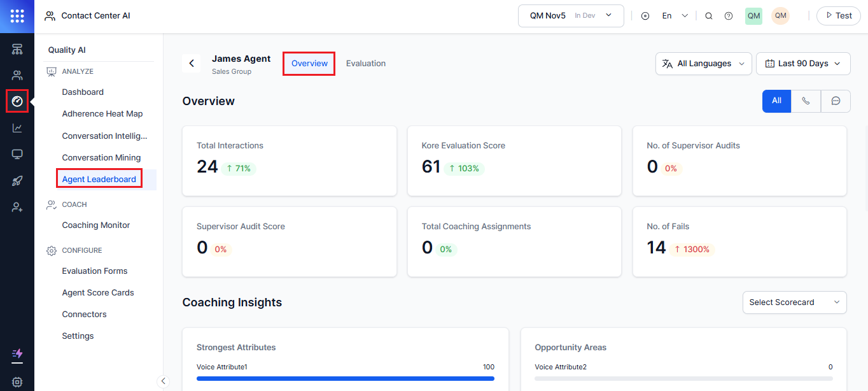Click the James Agent name heading
This screenshot has height=391, width=868.
point(241,59)
